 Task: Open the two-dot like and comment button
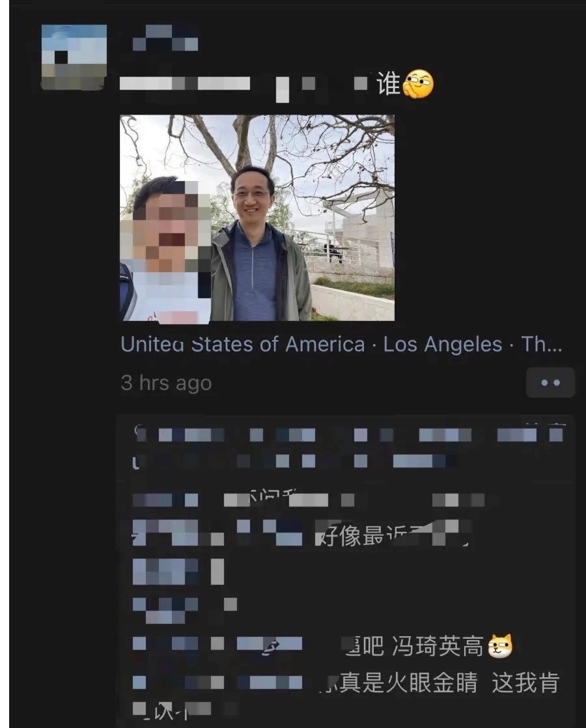pos(550,383)
